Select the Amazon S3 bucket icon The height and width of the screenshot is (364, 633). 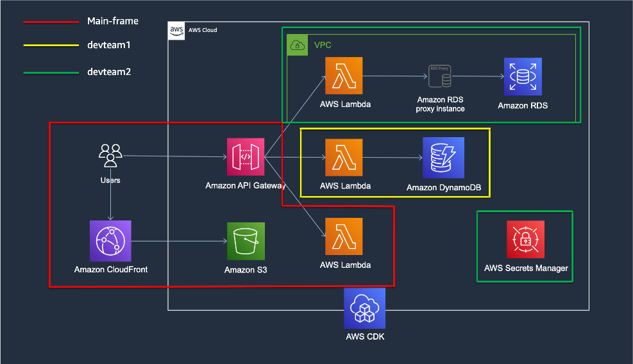[x=246, y=241]
